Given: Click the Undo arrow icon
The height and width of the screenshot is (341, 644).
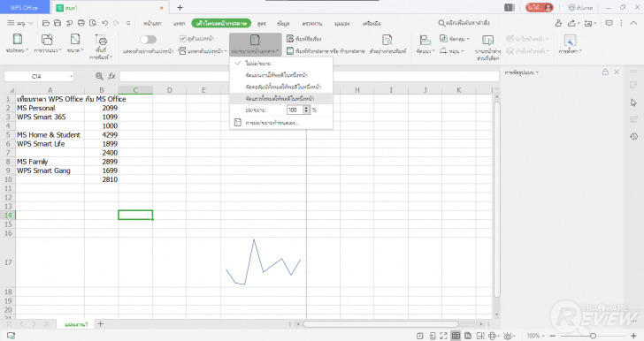Looking at the screenshot, I should click(104, 23).
